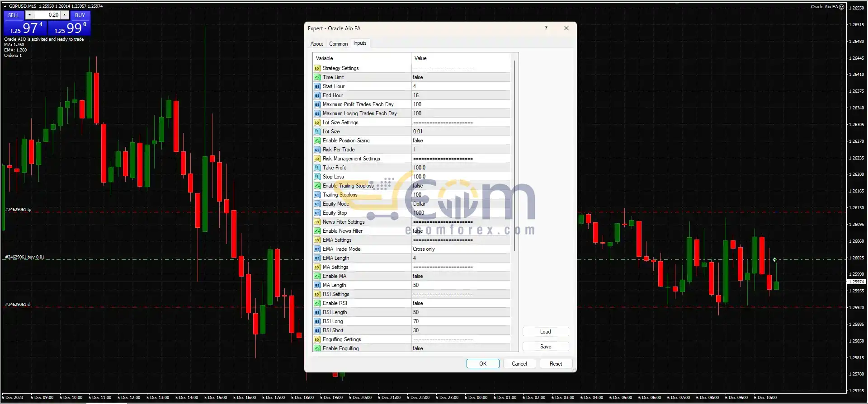
Task: Click the Enable Position Sizing icon
Action: pos(317,141)
